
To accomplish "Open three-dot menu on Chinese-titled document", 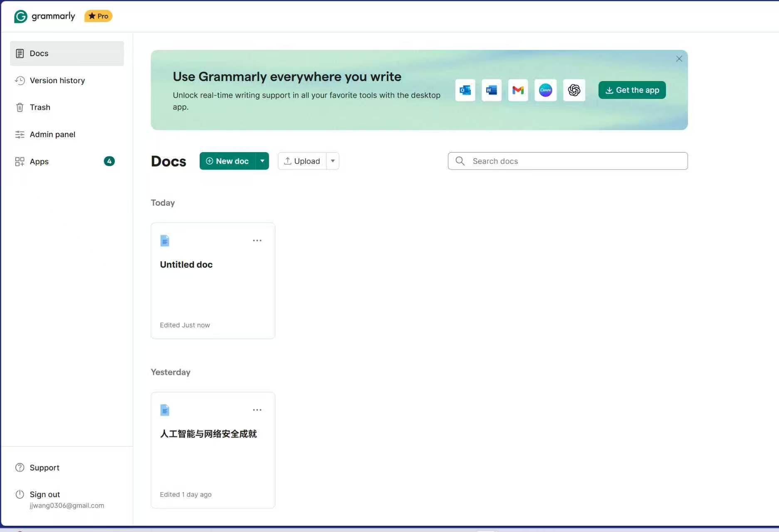I will [x=257, y=410].
